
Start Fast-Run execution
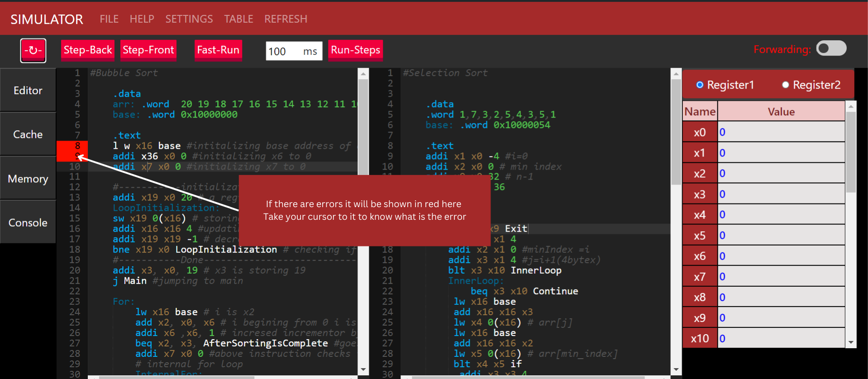click(218, 50)
